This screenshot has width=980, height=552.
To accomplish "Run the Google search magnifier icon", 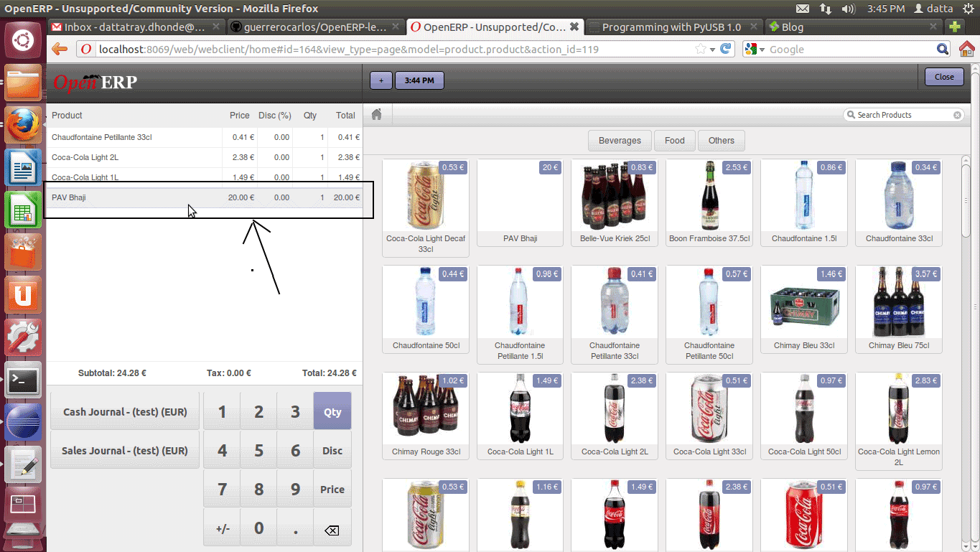I will (943, 49).
